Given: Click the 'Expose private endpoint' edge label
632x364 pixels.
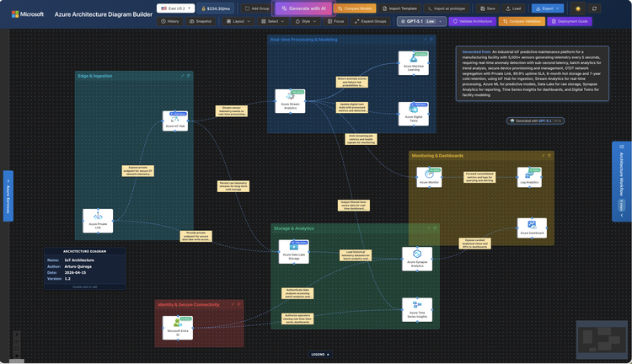Looking at the screenshot, I should tap(138, 171).
